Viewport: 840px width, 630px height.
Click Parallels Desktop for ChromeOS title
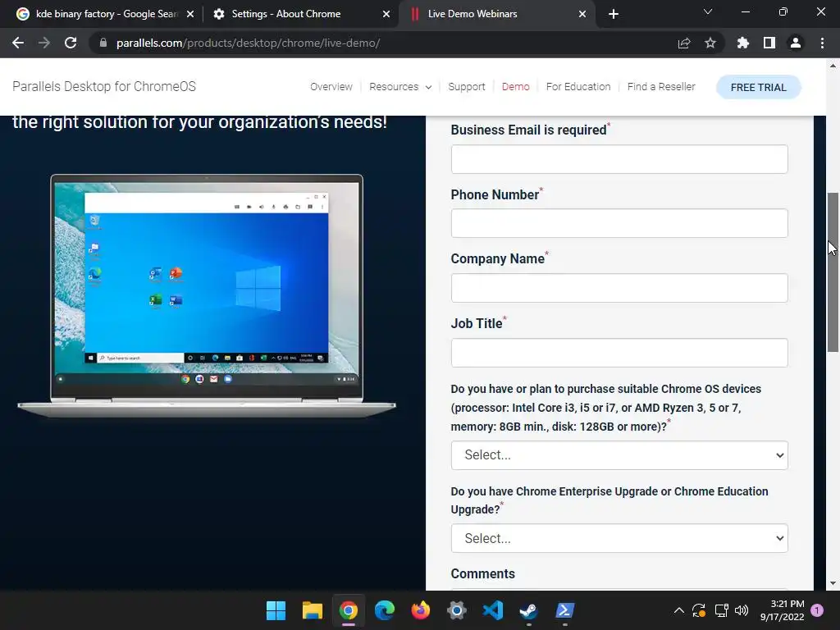[104, 86]
